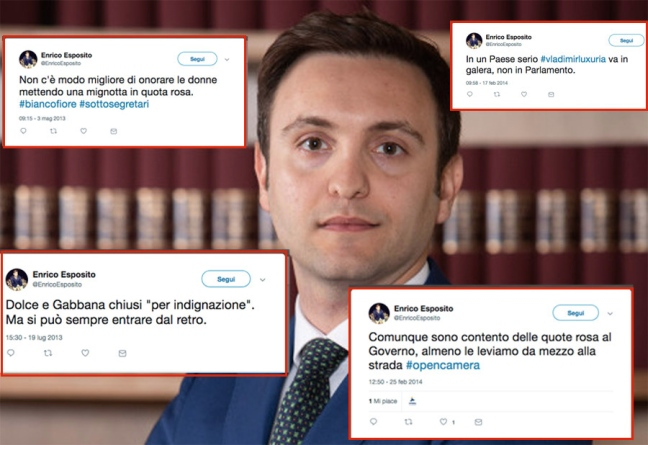Screen dimensions: 648x450
Task: Like the Dolce e Gabbana tweet
Action: coord(85,353)
